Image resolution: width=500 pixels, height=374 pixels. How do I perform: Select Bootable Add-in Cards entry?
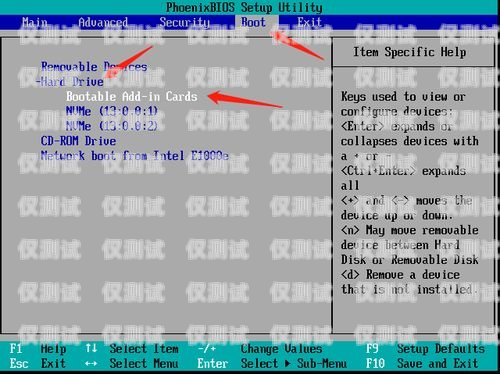[x=132, y=97]
